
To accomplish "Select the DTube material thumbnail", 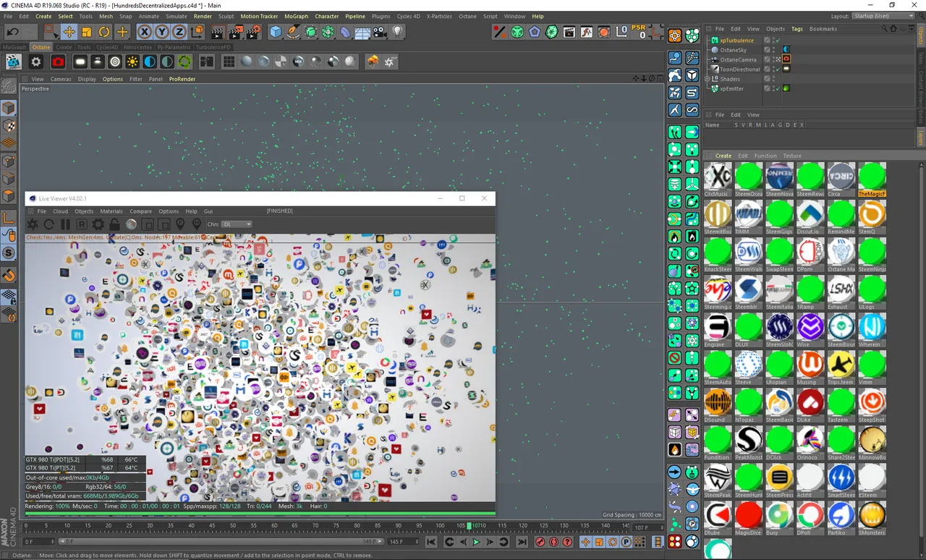I will click(718, 516).
